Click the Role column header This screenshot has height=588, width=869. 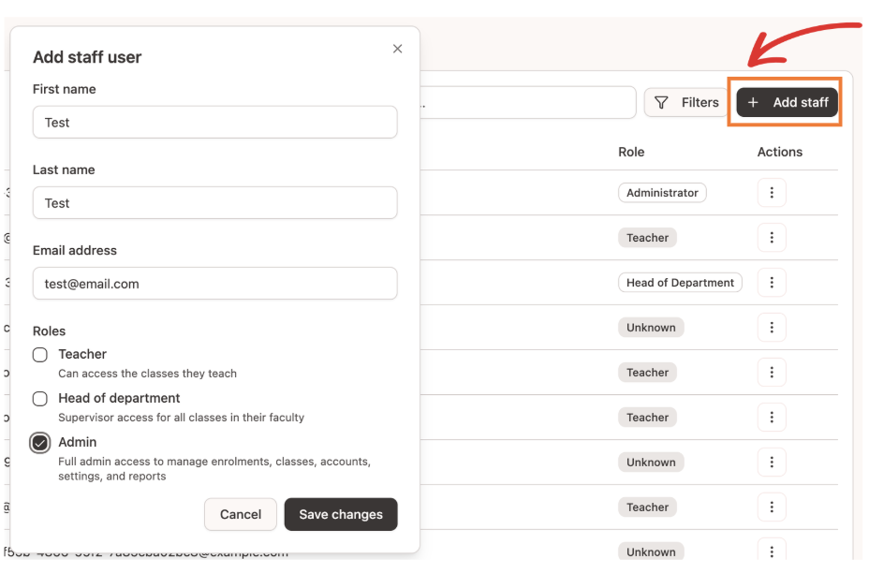point(631,152)
